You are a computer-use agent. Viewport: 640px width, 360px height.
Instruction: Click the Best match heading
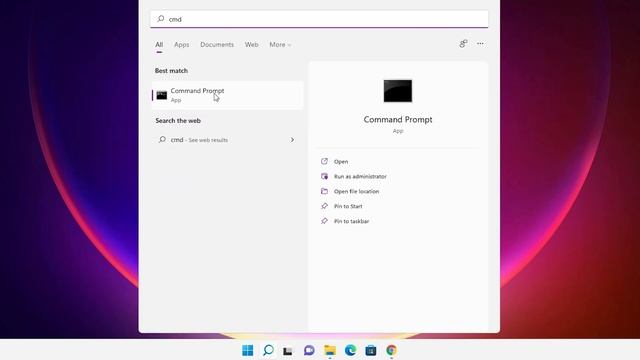pos(171,71)
